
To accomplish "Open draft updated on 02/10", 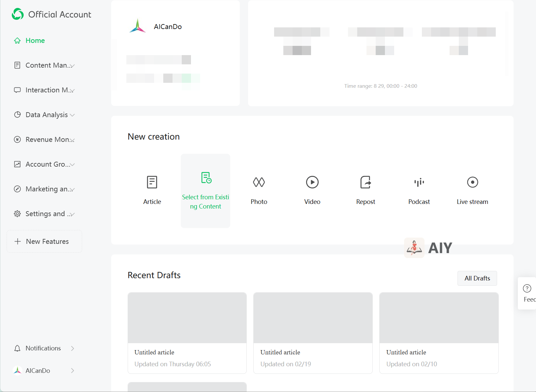I will point(439,333).
